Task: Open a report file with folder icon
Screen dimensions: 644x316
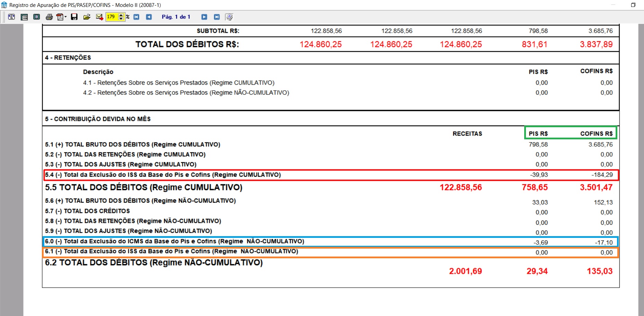Action: 87,17
